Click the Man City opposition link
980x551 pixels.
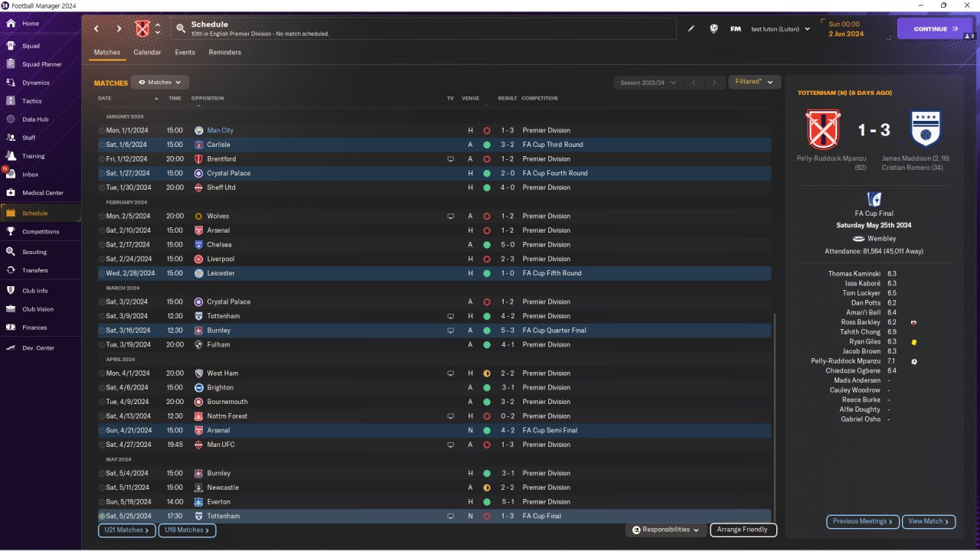pos(220,131)
